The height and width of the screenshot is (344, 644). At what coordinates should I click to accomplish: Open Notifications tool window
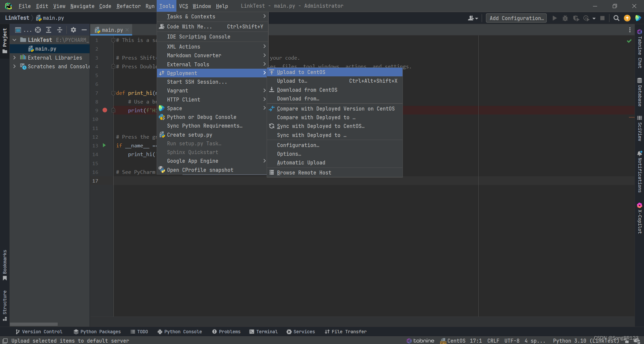coord(639,172)
